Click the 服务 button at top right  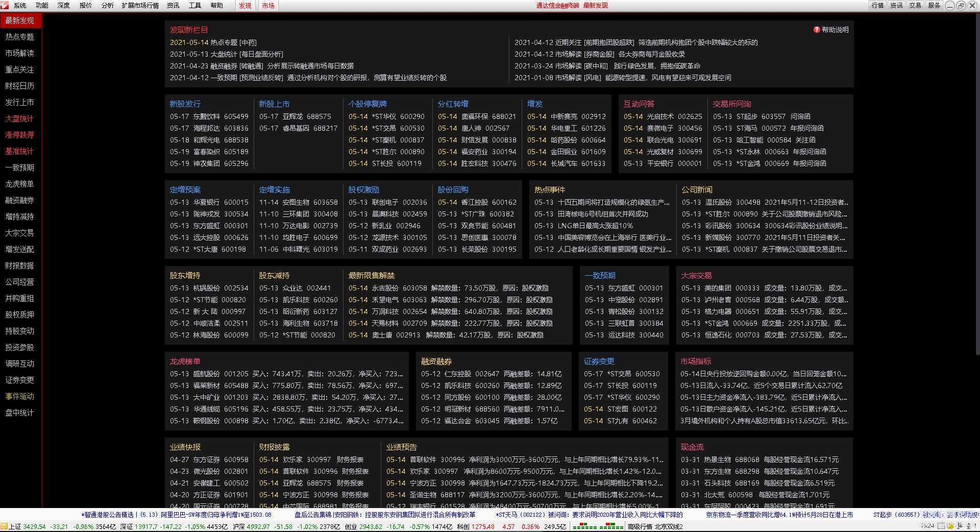(934, 5)
